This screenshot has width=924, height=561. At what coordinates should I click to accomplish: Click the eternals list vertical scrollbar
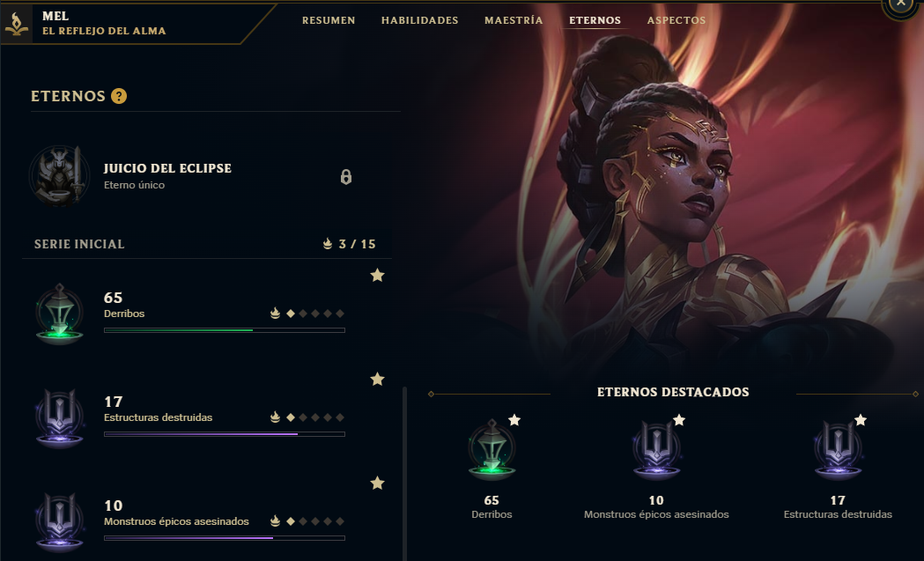tap(405, 474)
